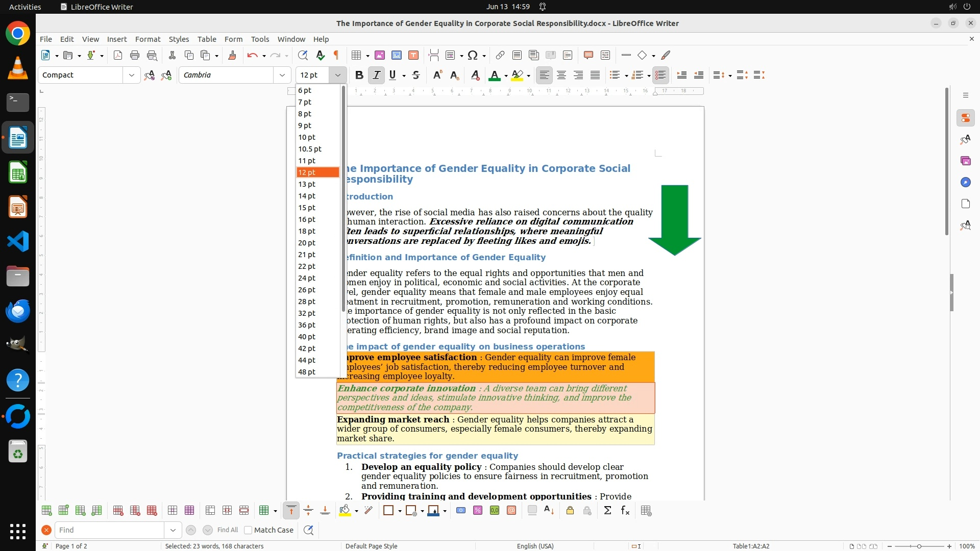980x551 pixels.
Task: Click the Bold formatting icon
Action: click(x=359, y=75)
